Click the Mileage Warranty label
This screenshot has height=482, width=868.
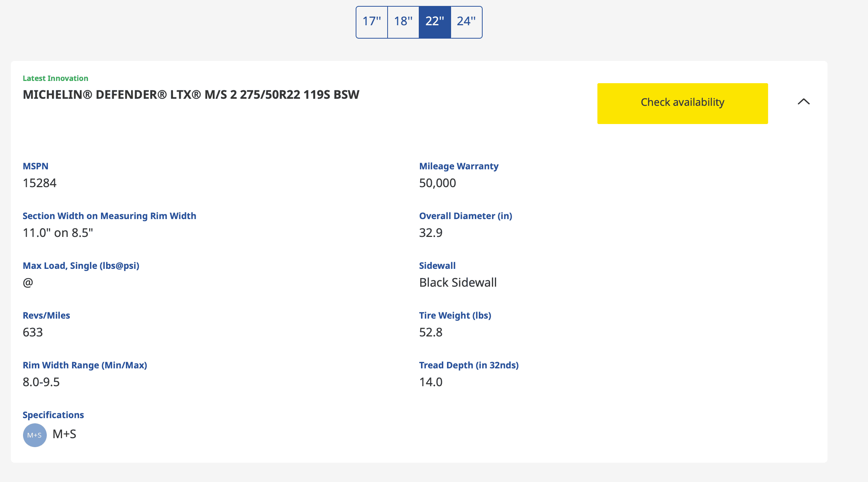pos(459,166)
